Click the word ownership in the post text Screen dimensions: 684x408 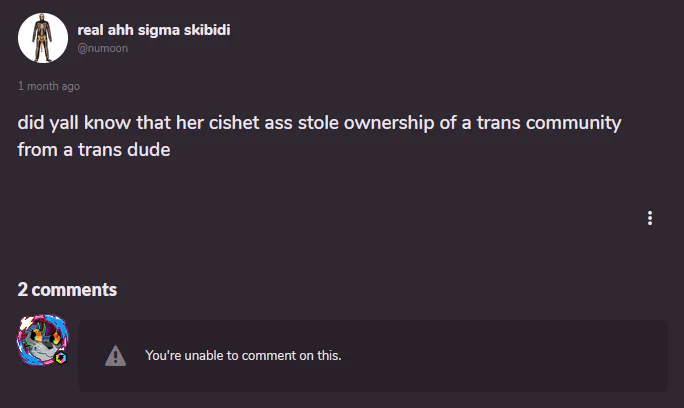click(389, 123)
